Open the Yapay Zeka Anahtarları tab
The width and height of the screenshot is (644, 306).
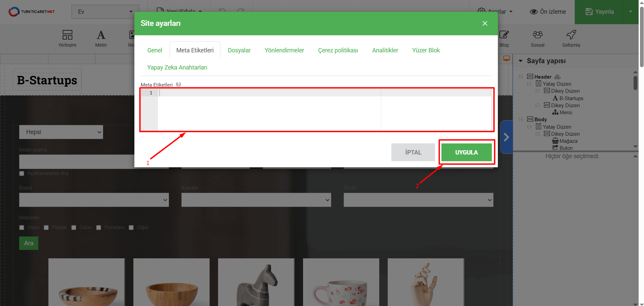tap(177, 68)
